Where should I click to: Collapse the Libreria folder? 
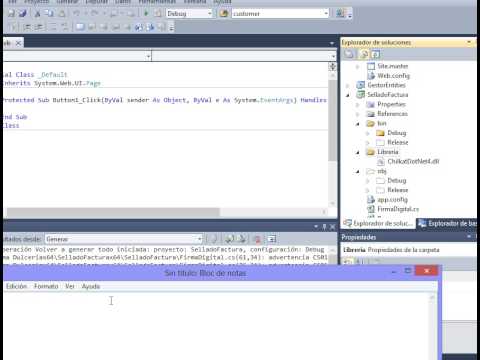358,152
